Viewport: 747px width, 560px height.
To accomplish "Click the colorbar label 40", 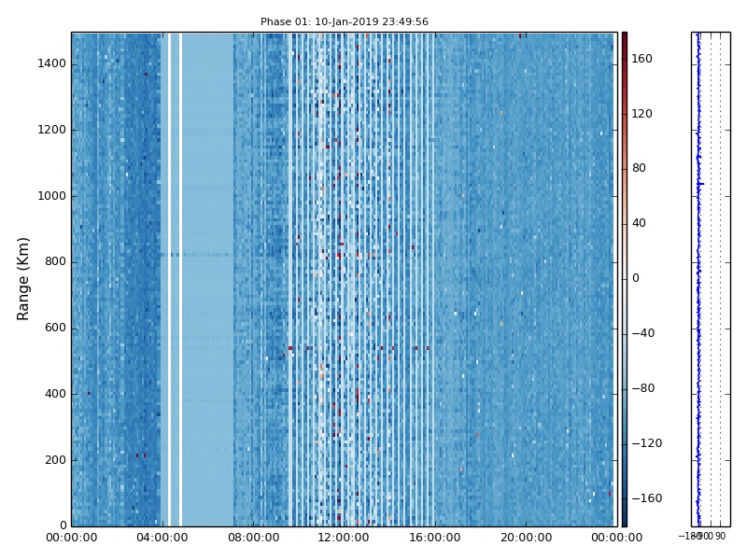I will coord(639,223).
